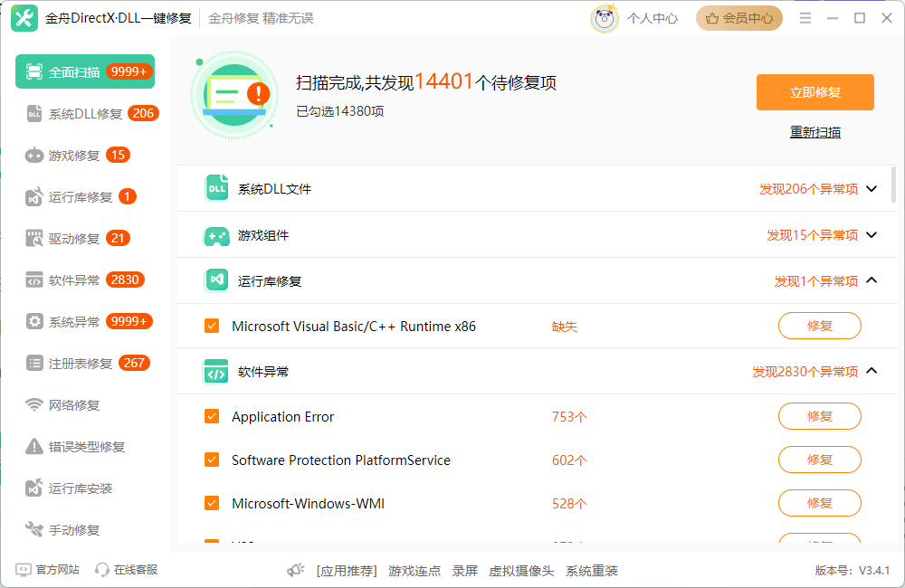Click 修复 for Visual Basic/C++ Runtime x86

click(x=820, y=326)
